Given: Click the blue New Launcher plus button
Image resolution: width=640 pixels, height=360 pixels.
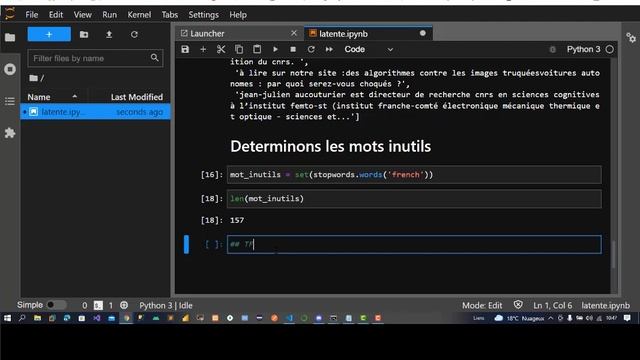Looking at the screenshot, I should click(49, 34).
